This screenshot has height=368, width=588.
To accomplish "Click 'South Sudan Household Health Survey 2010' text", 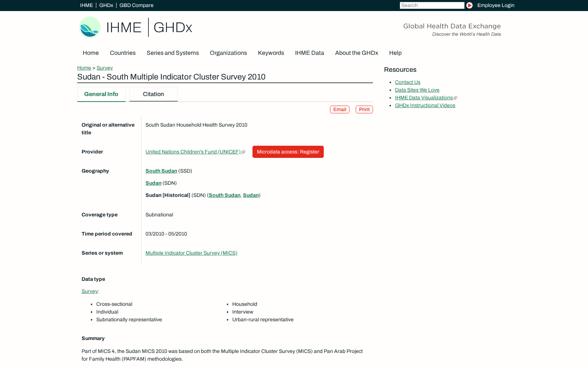I will [196, 125].
